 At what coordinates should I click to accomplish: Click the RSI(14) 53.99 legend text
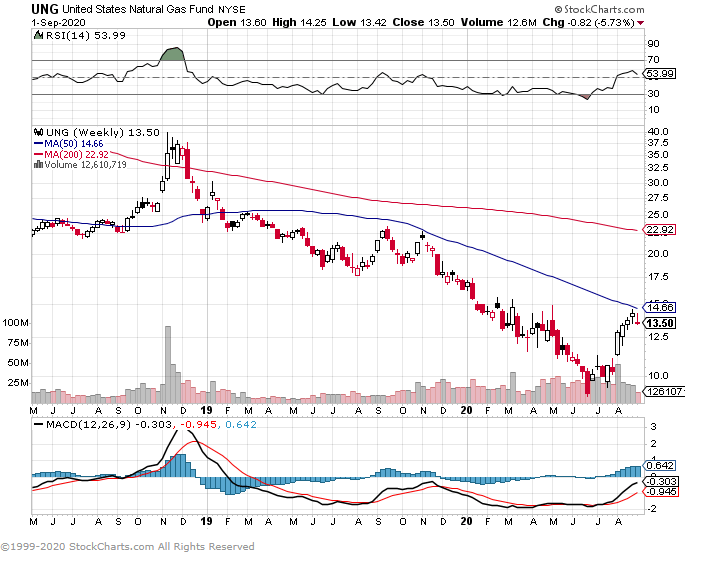pos(86,35)
